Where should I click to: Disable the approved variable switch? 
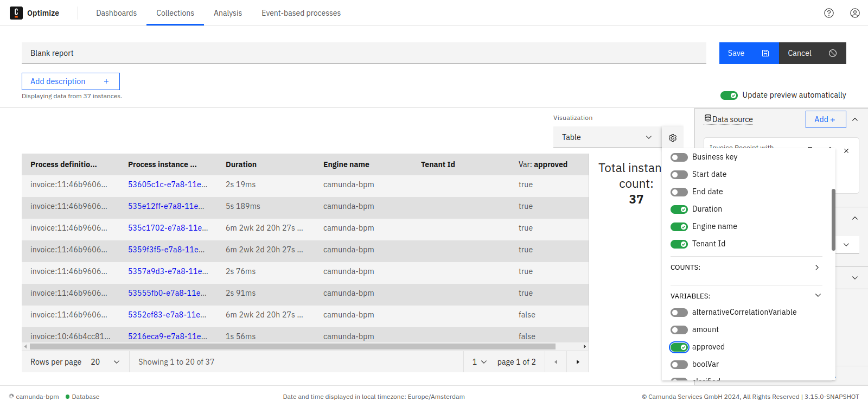pos(679,347)
